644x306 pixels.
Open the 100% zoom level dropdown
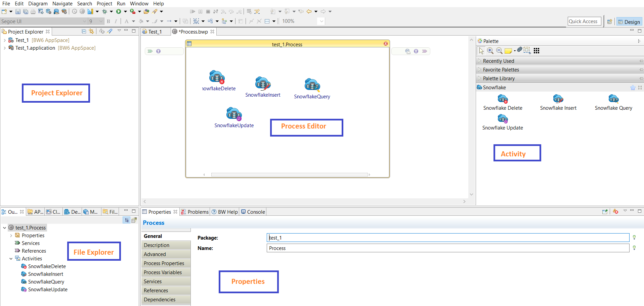coord(321,21)
